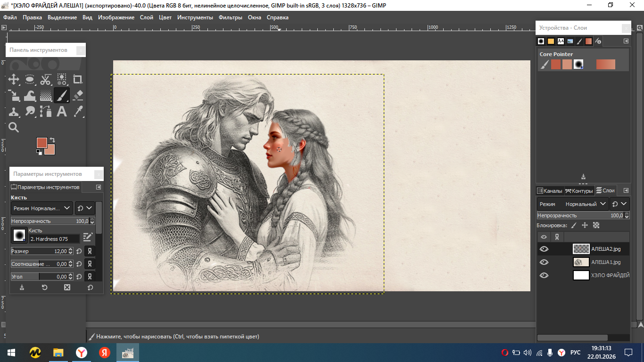Select the Zoom magnifier tool

(14, 127)
